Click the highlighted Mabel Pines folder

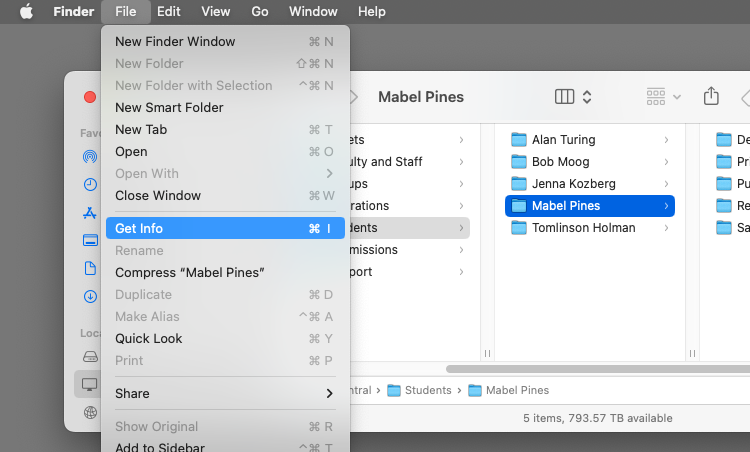pos(590,206)
